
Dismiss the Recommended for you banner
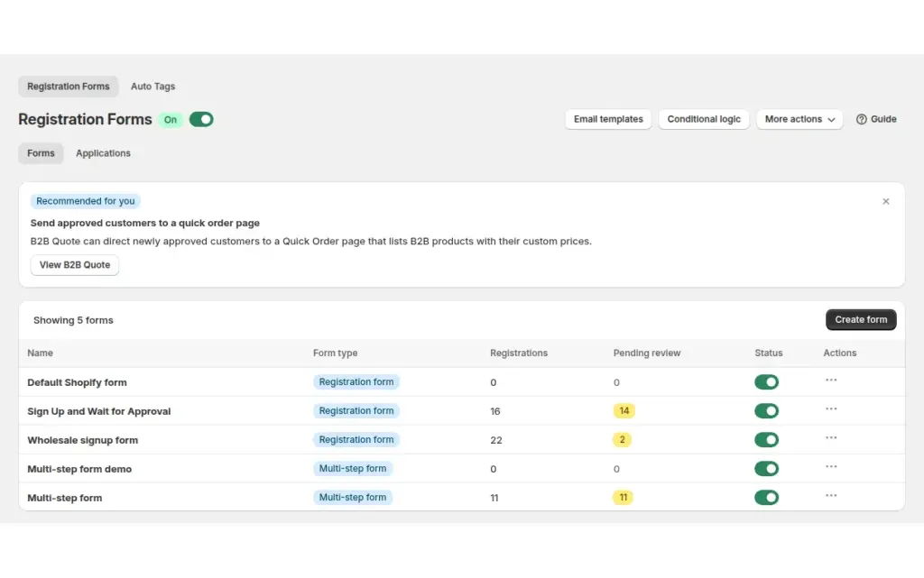click(886, 201)
